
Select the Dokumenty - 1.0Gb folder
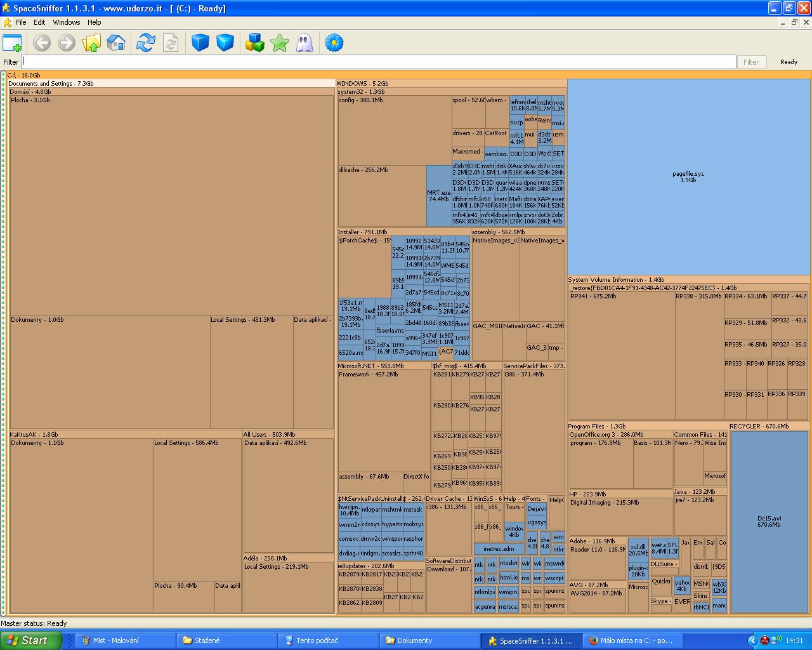click(x=110, y=372)
